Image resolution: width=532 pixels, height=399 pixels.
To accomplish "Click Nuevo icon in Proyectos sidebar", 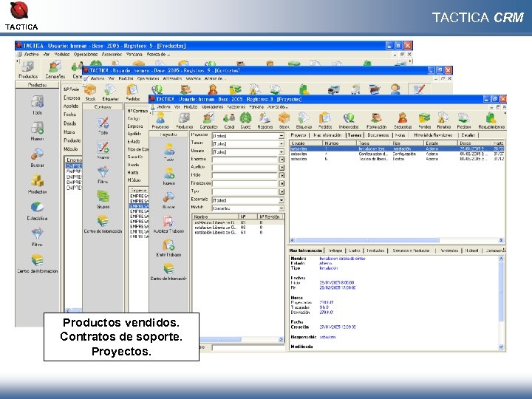I will click(168, 176).
